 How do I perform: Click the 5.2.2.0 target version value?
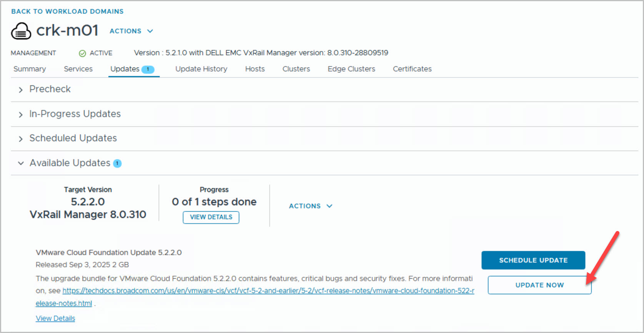88,202
